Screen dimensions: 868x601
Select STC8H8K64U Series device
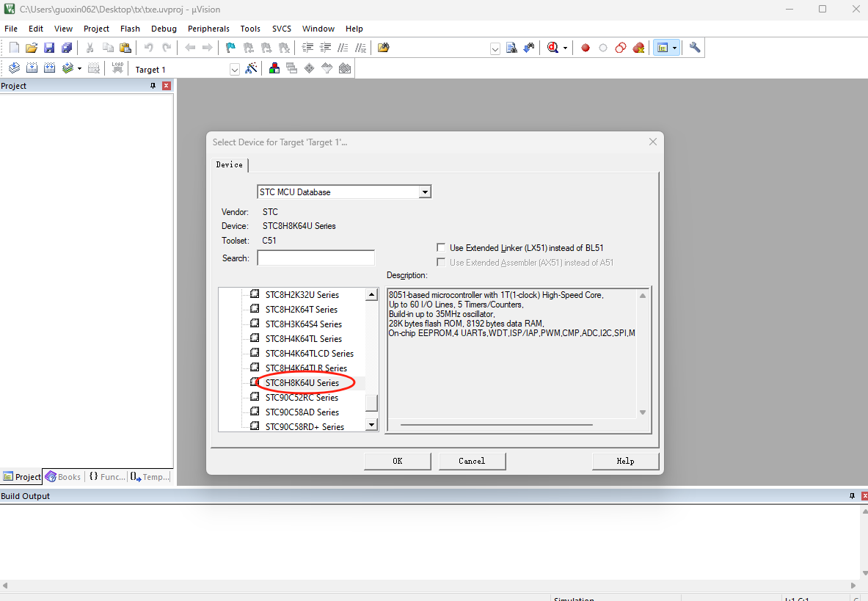click(x=302, y=383)
